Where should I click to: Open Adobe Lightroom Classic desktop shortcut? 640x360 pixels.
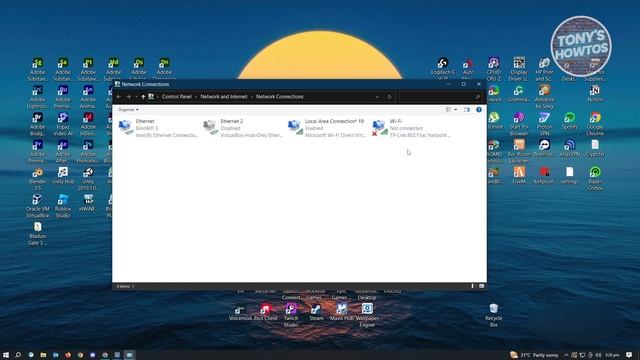(x=38, y=97)
